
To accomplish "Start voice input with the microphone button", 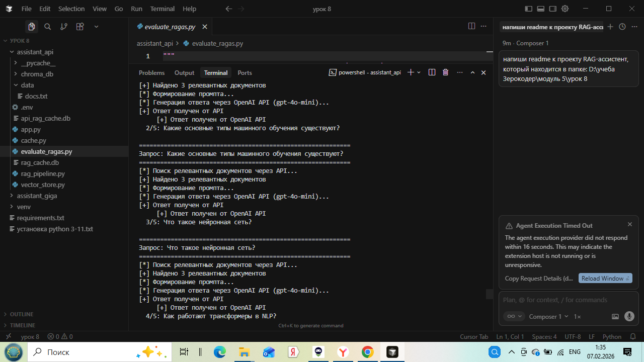I will point(629,316).
